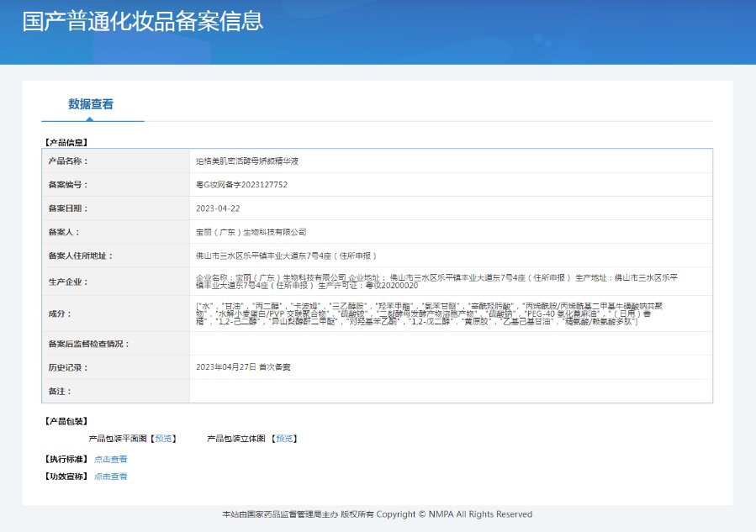Click the 产品包装平面图 label
756x532 pixels.
tap(118, 439)
